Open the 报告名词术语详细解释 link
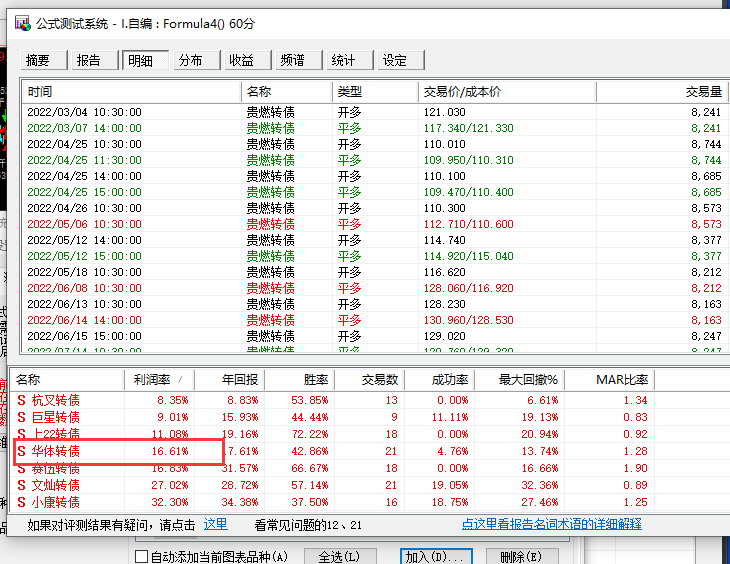This screenshot has width=730, height=564. (552, 524)
